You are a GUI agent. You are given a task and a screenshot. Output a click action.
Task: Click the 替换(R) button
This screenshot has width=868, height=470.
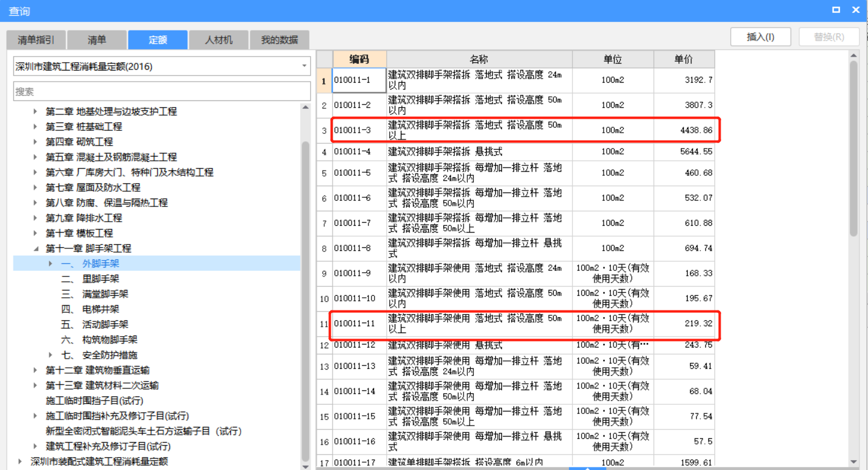point(829,37)
